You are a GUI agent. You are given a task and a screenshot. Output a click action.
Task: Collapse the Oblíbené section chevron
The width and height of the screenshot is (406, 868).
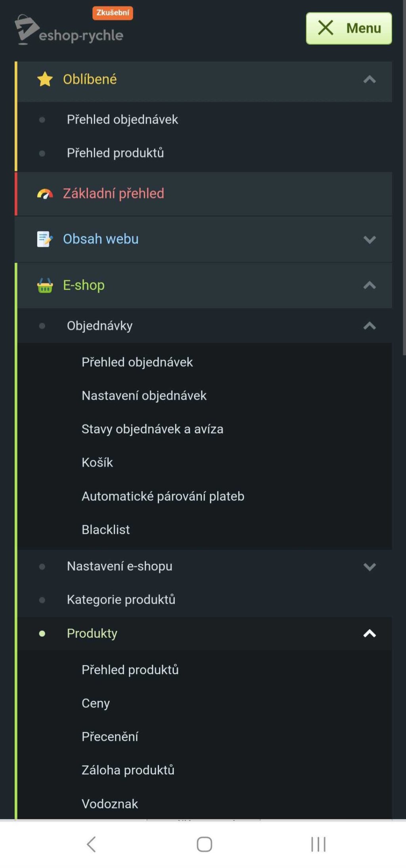370,79
